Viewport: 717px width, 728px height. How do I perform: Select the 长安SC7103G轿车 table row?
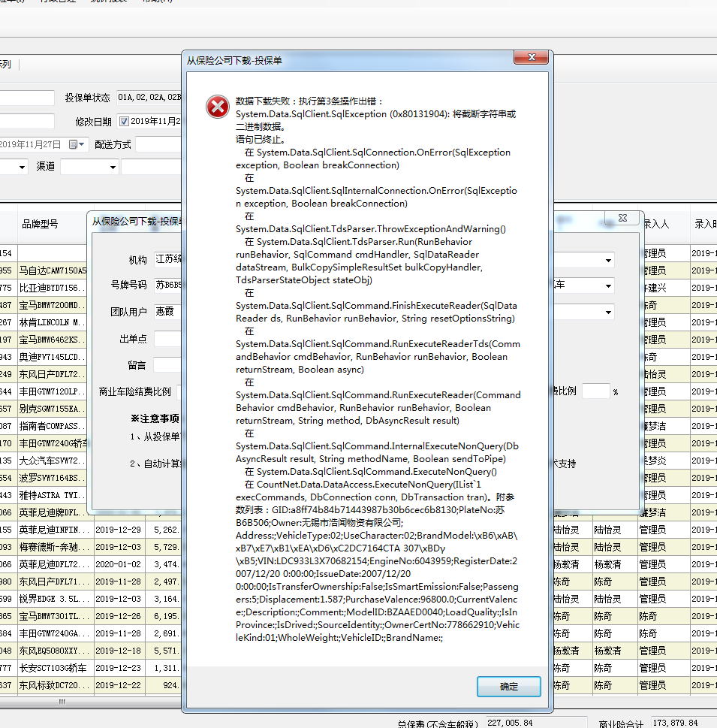[53, 668]
